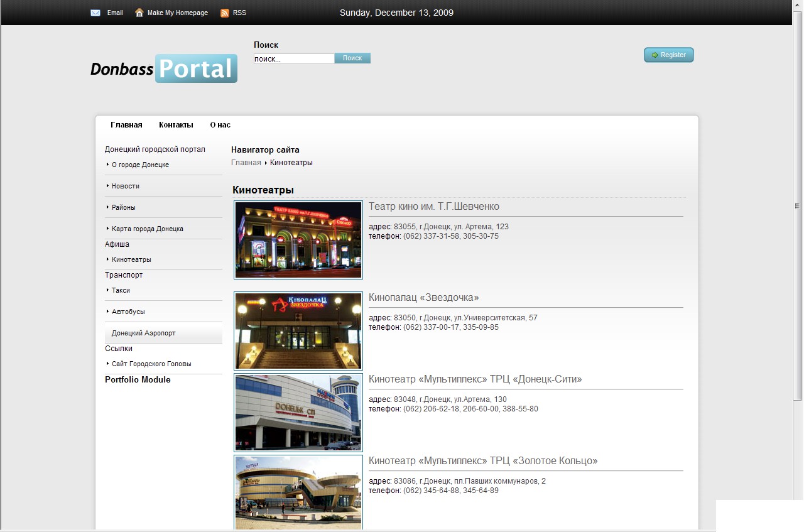Click the orange RSS feed icon
Screen dimensions: 804x532
coord(225,13)
